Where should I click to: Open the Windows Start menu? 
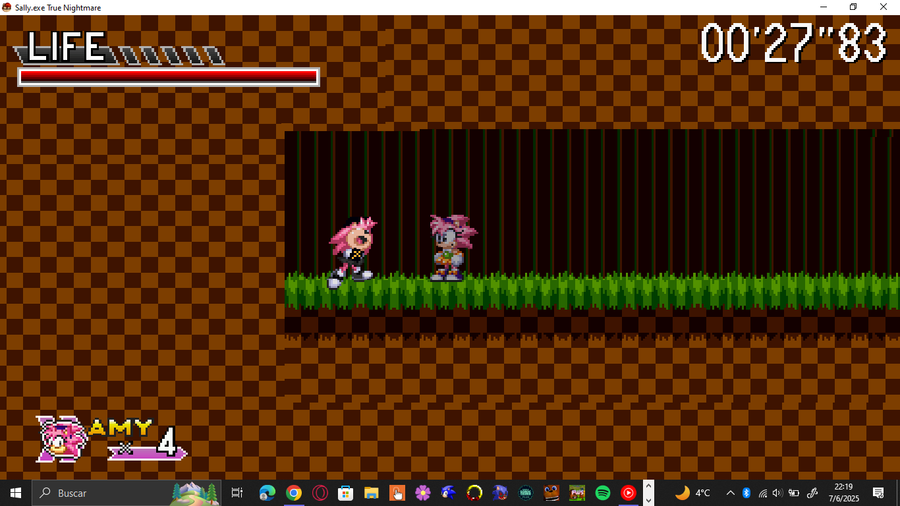(15, 493)
